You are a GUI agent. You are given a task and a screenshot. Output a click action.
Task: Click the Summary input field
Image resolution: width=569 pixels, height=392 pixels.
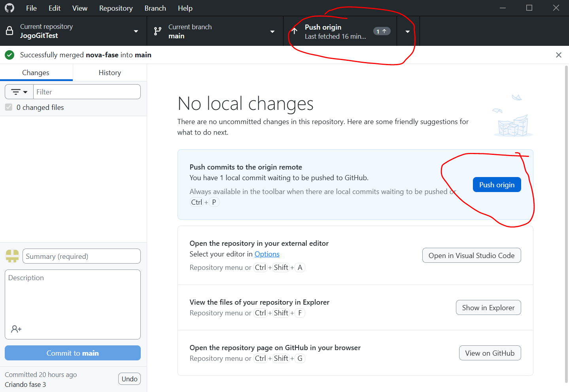(81, 256)
